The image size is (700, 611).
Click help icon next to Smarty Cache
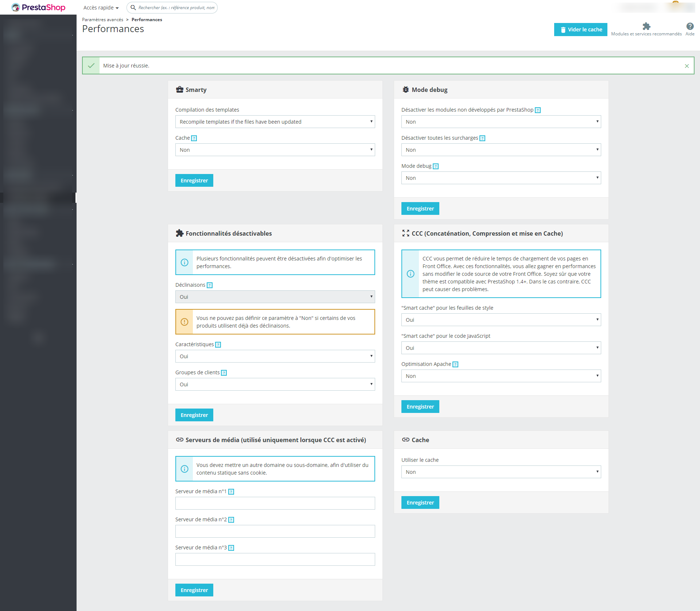click(194, 138)
